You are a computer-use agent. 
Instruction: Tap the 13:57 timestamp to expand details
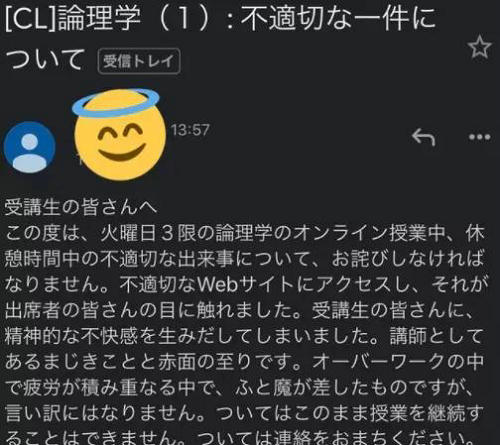click(190, 130)
